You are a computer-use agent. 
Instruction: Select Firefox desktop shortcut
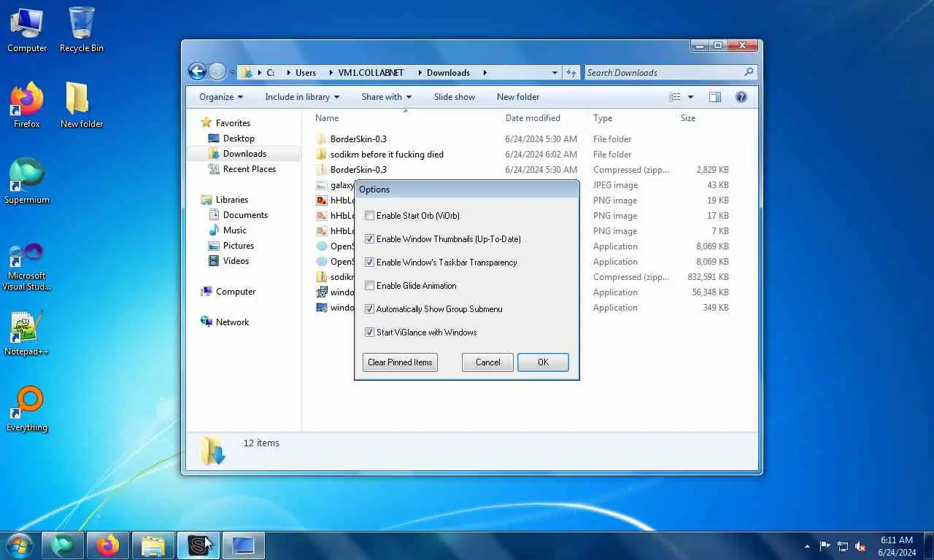pos(27,106)
